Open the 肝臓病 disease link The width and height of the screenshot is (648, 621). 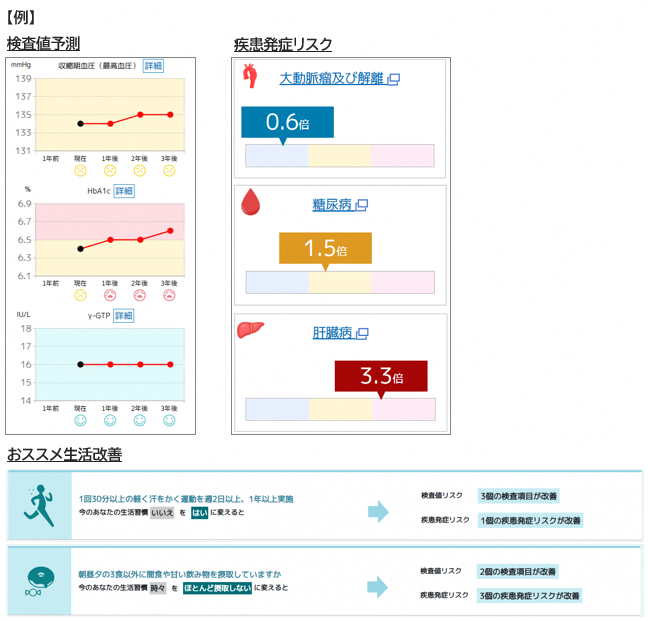(332, 333)
